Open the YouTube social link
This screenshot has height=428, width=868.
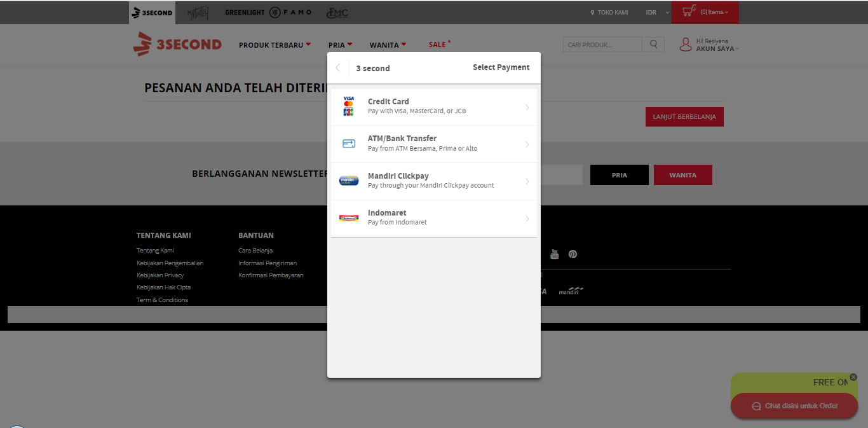click(554, 254)
